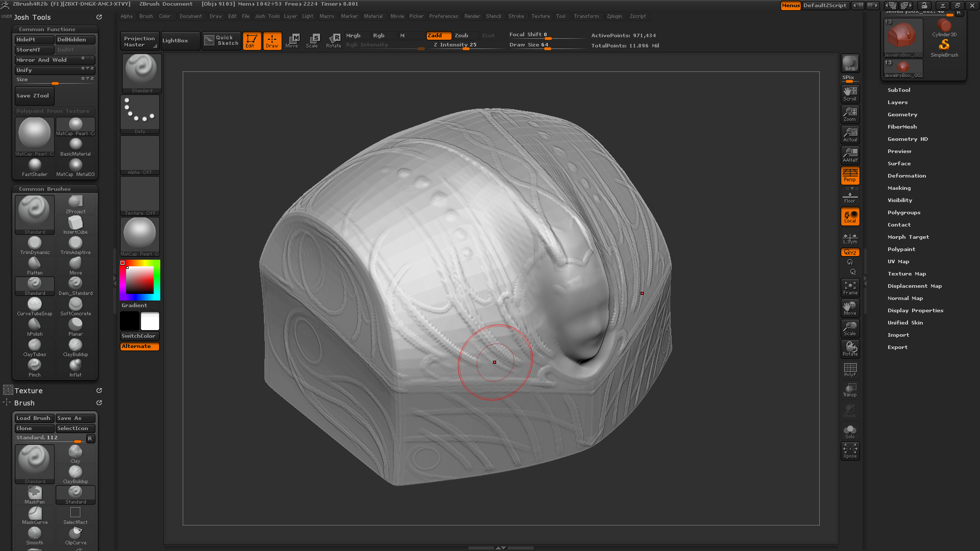Select the hPolish brush
The width and height of the screenshot is (980, 551).
tap(35, 327)
